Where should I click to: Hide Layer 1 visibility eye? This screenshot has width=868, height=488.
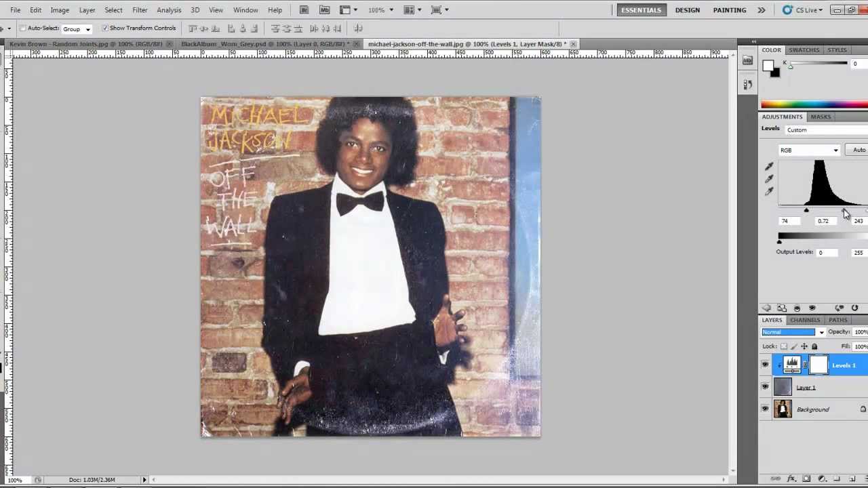point(765,387)
